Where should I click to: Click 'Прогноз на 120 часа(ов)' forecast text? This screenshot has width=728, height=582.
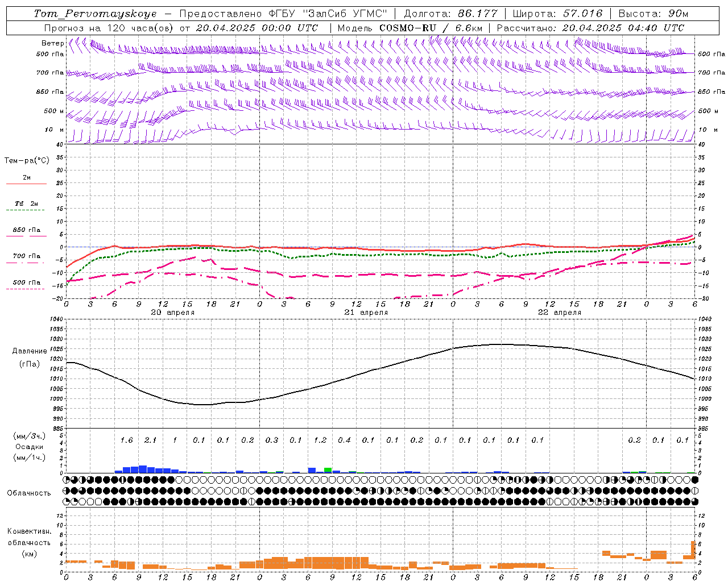pyautogui.click(x=110, y=28)
